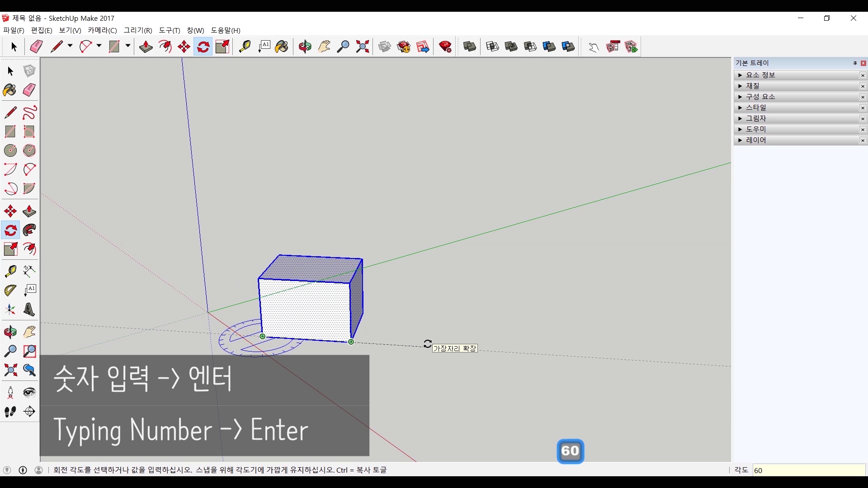Close the 스타일 panel section
868x488 pixels.
(863, 108)
